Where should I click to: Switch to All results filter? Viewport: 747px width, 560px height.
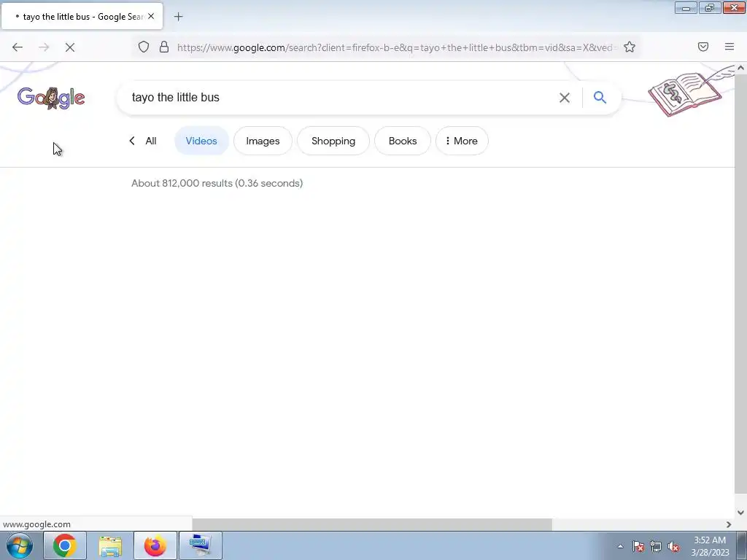150,141
